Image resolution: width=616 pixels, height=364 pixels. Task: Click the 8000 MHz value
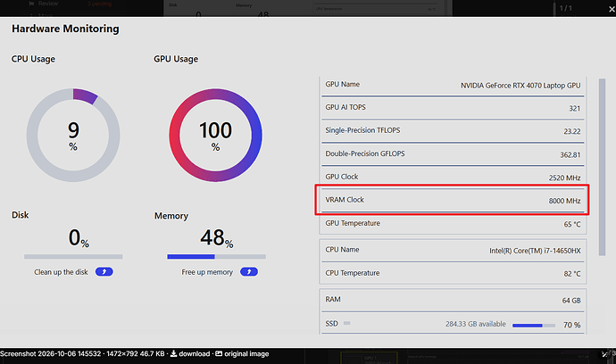564,201
